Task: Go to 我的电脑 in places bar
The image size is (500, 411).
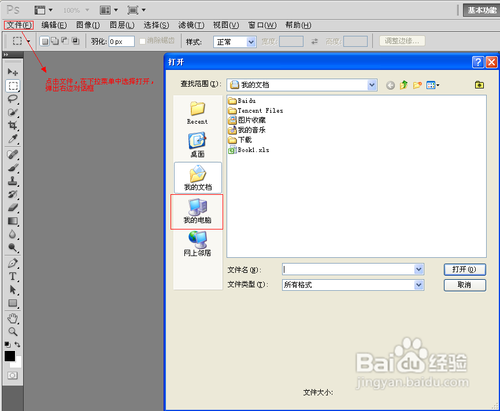Action: point(197,211)
